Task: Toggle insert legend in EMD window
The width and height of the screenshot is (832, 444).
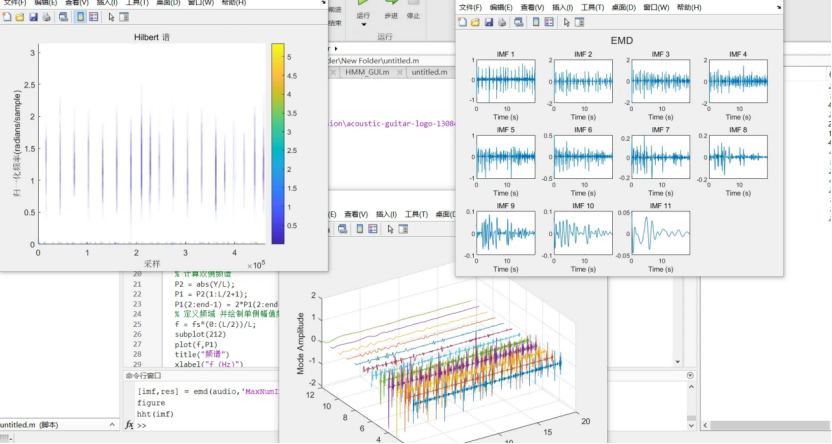Action: [549, 22]
